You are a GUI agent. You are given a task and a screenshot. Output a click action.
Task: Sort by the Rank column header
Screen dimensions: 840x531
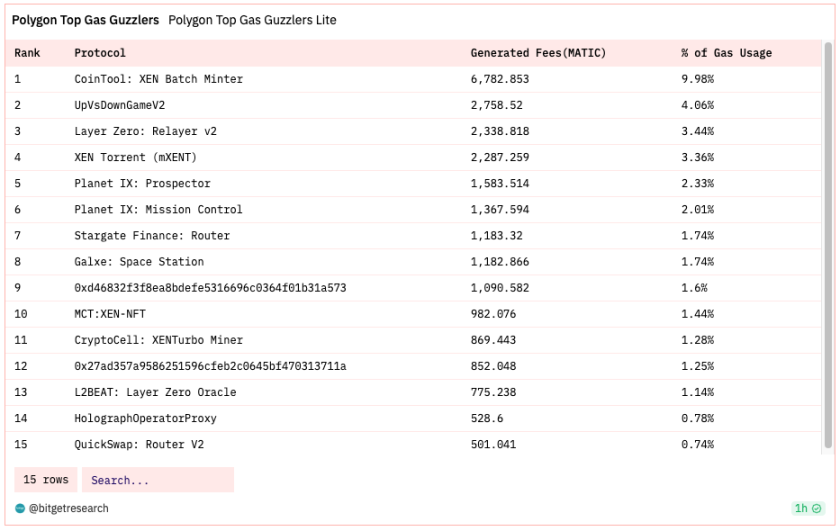click(27, 53)
